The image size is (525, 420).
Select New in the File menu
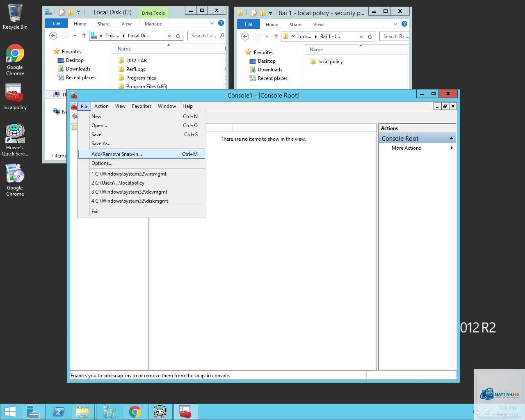tap(142, 116)
